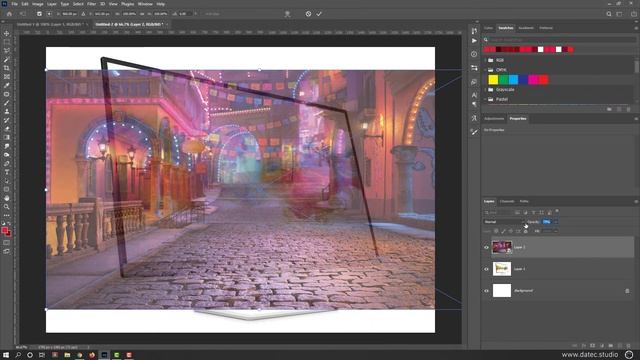
Task: Select the Rectangular Marquee tool
Action: 7,42
